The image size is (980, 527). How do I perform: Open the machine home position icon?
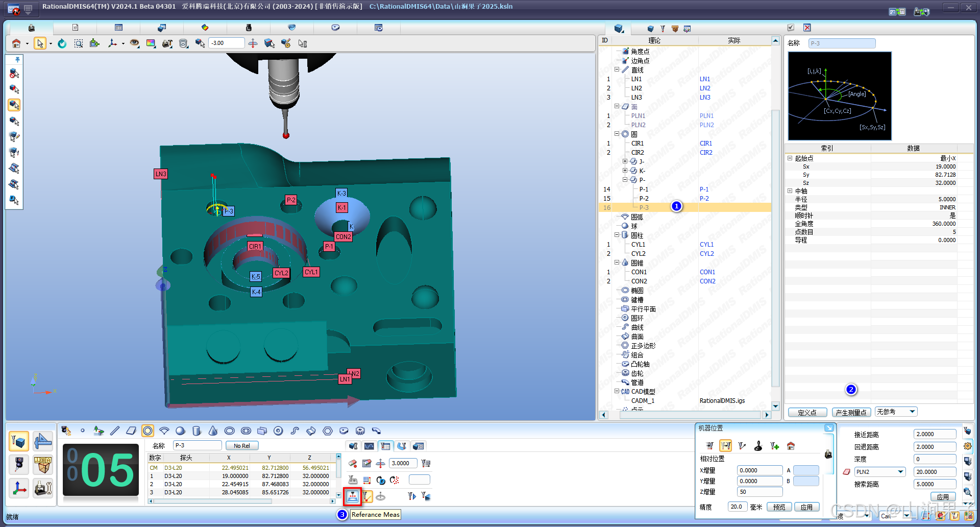click(x=791, y=446)
